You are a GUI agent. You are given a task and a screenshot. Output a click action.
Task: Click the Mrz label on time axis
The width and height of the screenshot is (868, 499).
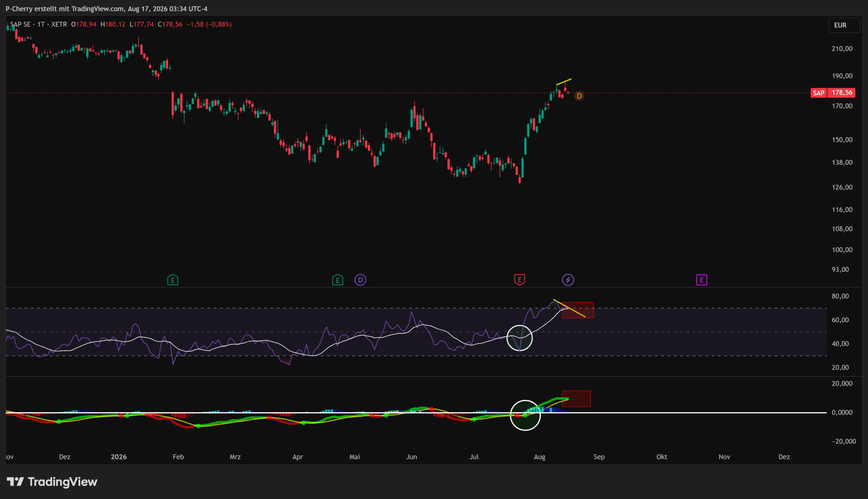pyautogui.click(x=235, y=457)
